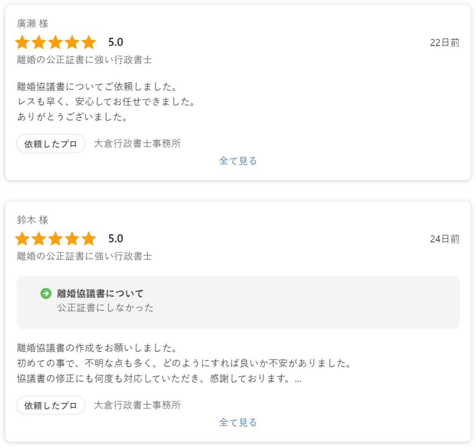This screenshot has width=476, height=448.
Task: Open 大倉行政書士事務所 link in 廣瀬's review
Action: (x=137, y=144)
